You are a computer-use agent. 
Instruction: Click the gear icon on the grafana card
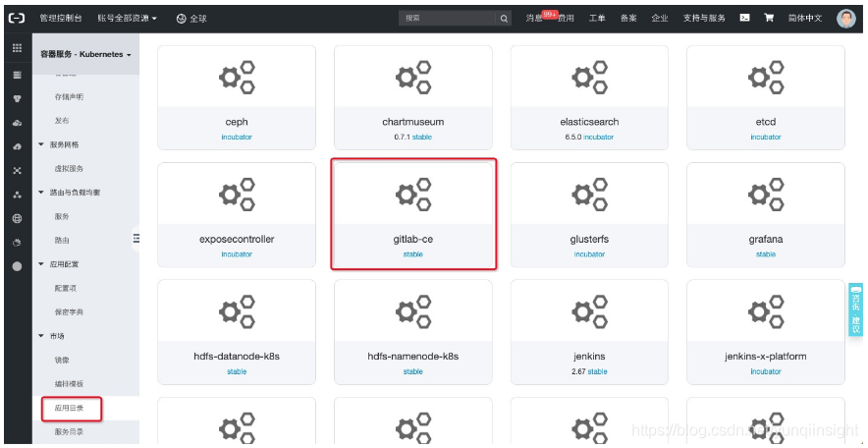[766, 195]
